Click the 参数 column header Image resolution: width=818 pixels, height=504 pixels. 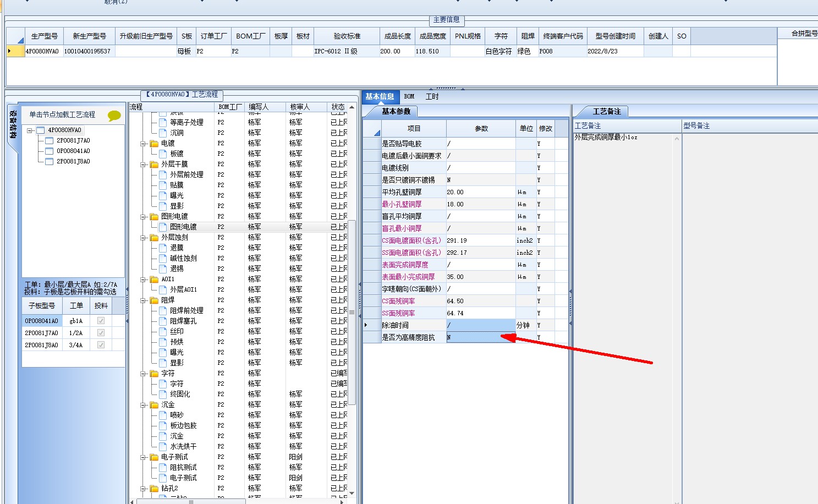[x=481, y=128]
